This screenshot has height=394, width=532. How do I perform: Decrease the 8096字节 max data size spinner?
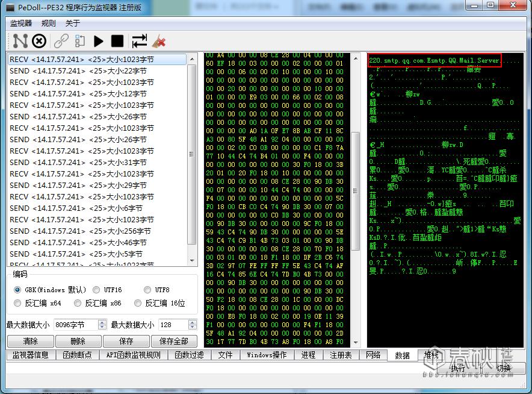(x=102, y=327)
